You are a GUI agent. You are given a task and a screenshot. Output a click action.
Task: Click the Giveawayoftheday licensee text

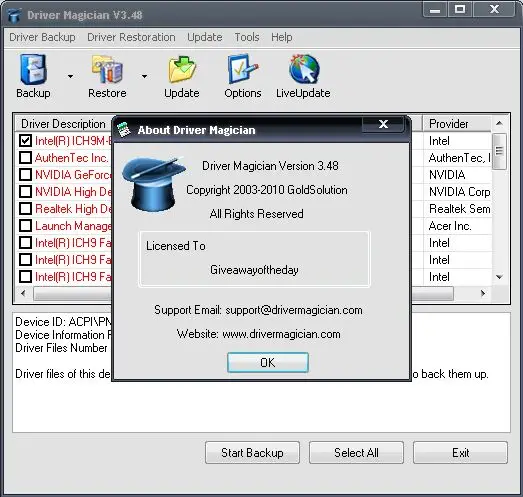pyautogui.click(x=254, y=270)
